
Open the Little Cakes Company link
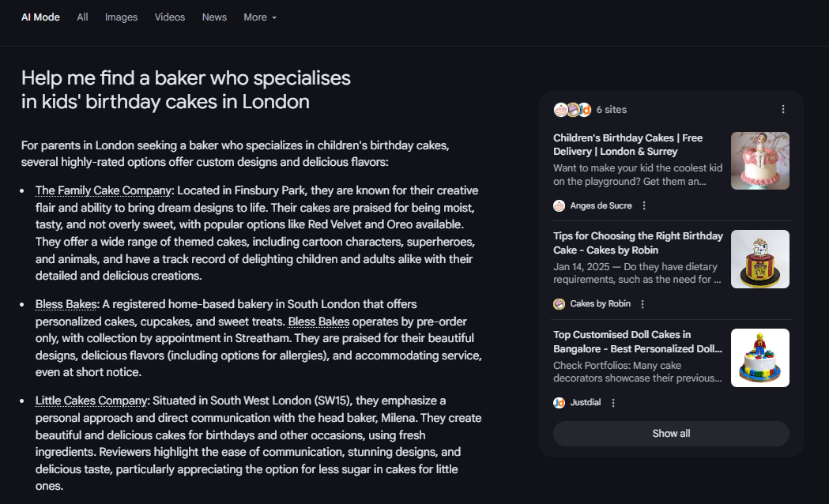tap(91, 401)
